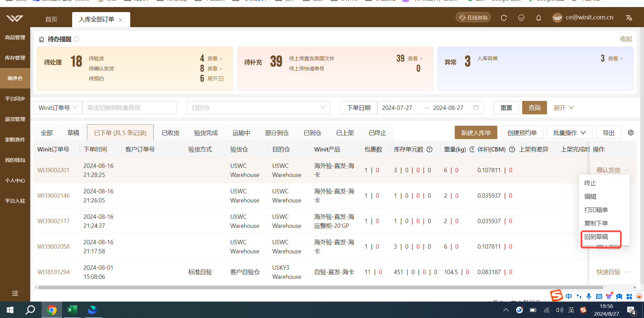The image size is (644, 318).
Task: Switch to the 全部 orders tab
Action: 47,133
